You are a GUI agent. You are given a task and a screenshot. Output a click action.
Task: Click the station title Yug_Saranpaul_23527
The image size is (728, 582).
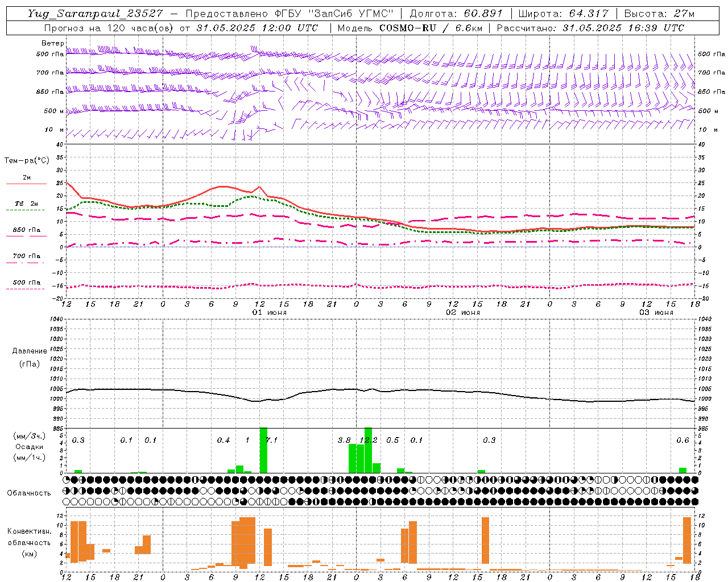tap(96, 14)
